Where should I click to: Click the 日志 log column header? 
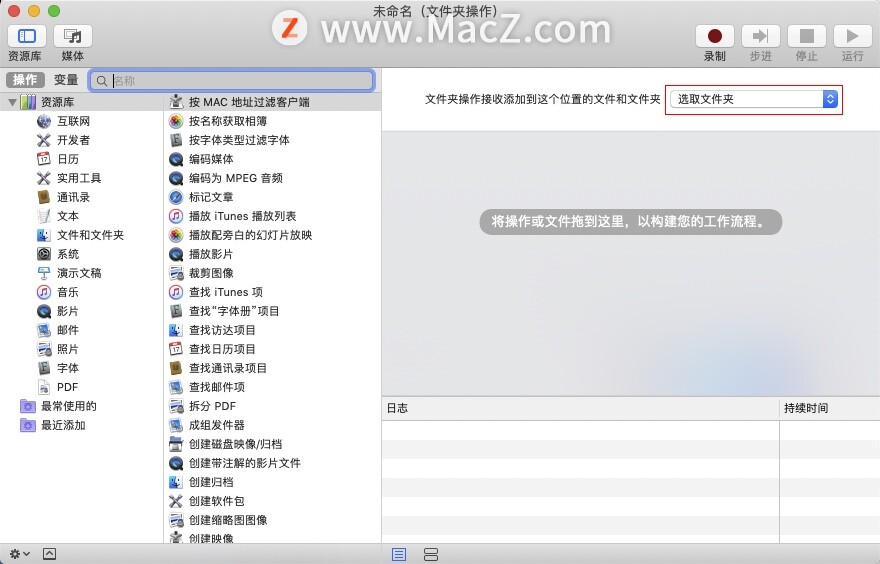coord(580,409)
